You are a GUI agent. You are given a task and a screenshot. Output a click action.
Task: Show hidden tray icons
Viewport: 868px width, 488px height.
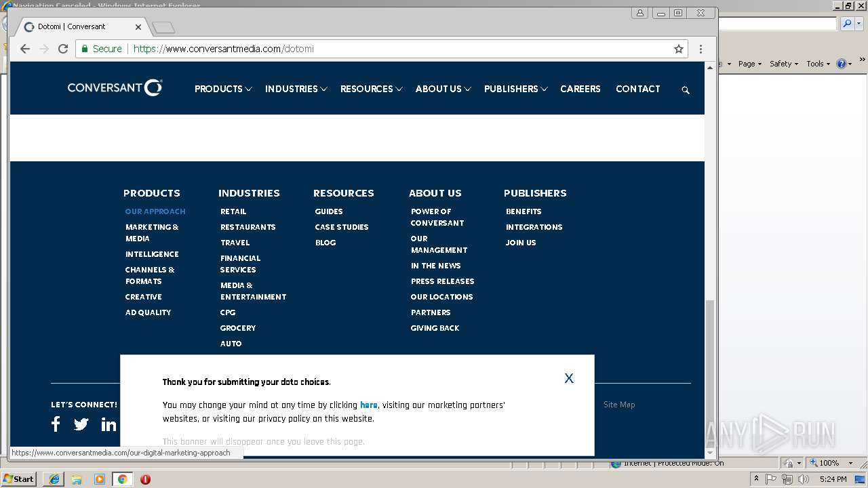coord(756,479)
